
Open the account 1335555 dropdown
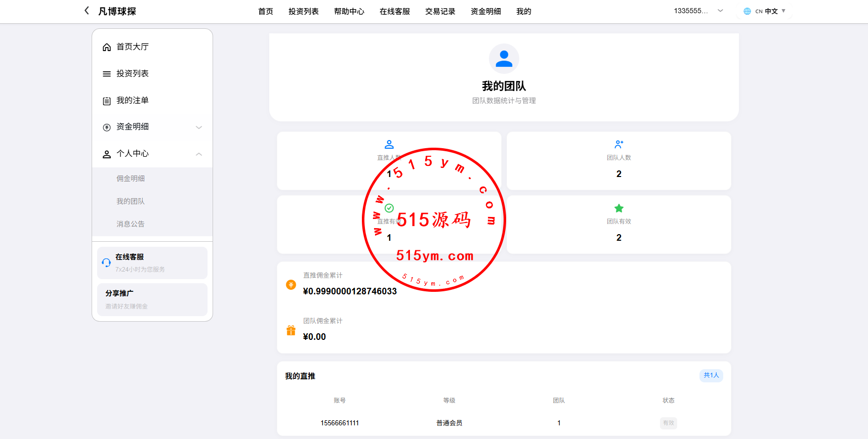[x=720, y=11]
